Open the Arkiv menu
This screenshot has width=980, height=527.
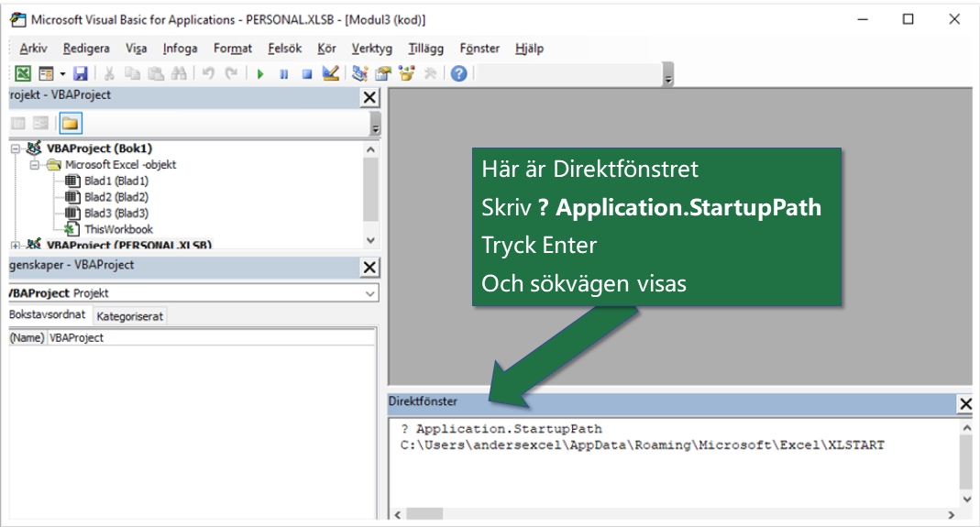pyautogui.click(x=33, y=49)
